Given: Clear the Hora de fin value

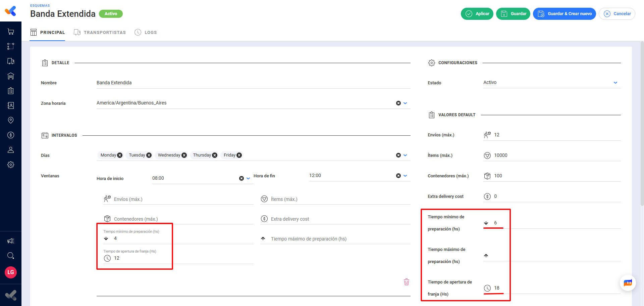Looking at the screenshot, I should pyautogui.click(x=398, y=176).
